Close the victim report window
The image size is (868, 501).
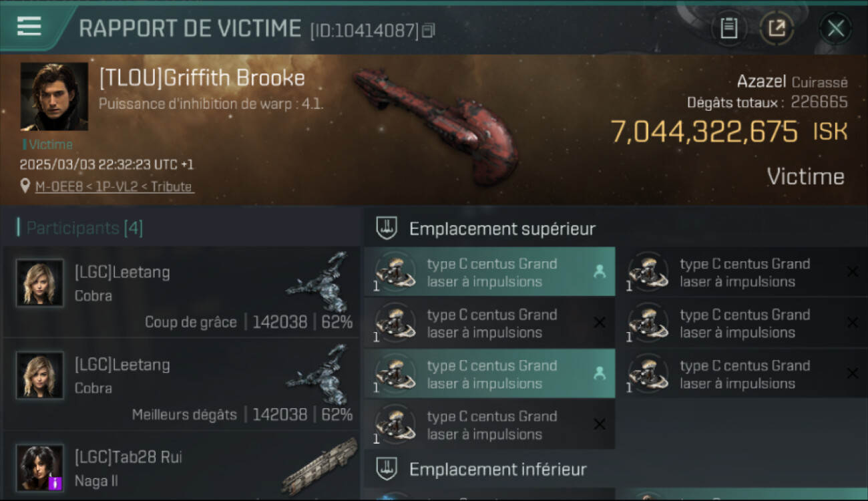(835, 28)
